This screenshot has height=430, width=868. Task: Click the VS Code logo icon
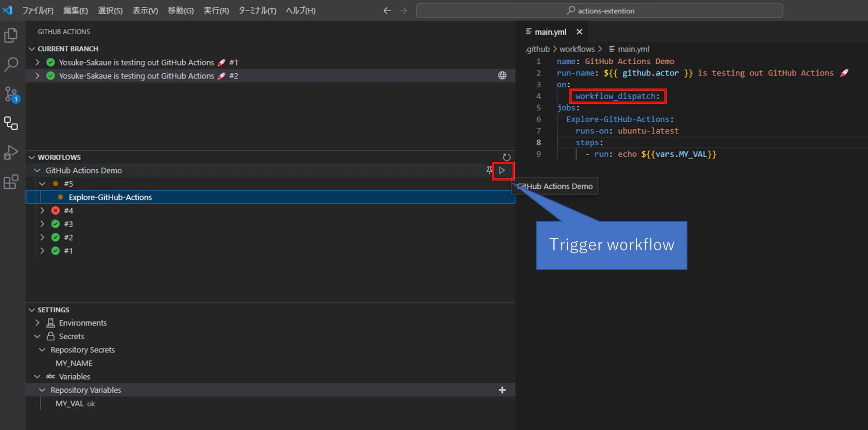click(8, 10)
